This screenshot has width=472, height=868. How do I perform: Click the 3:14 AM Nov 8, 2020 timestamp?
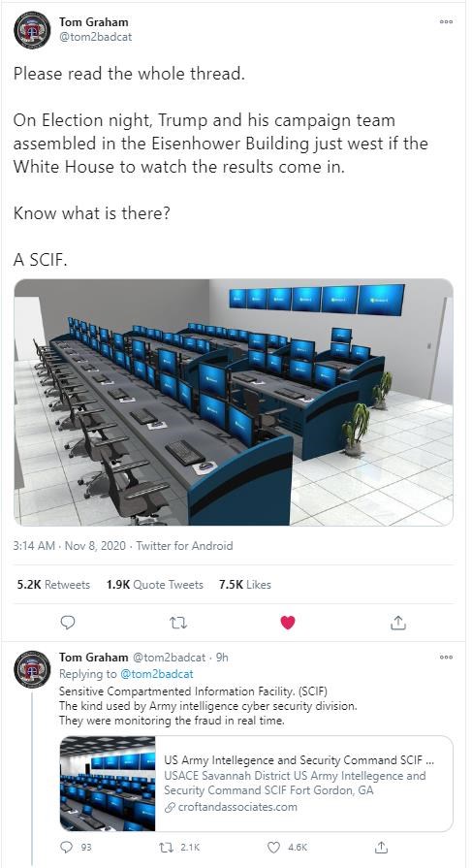pos(71,546)
